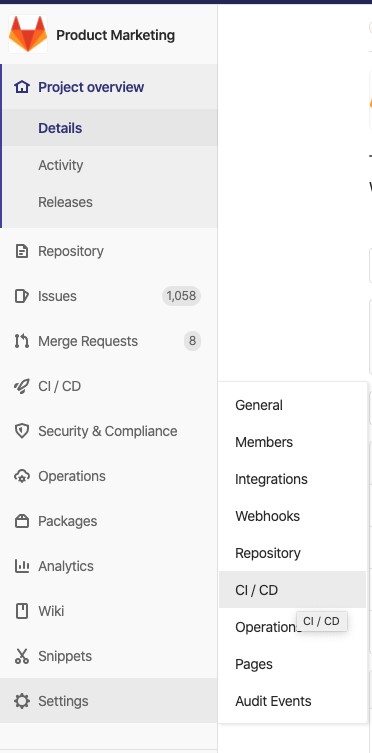The image size is (372, 753).
Task: Click the Settings gear icon
Action: [22, 701]
